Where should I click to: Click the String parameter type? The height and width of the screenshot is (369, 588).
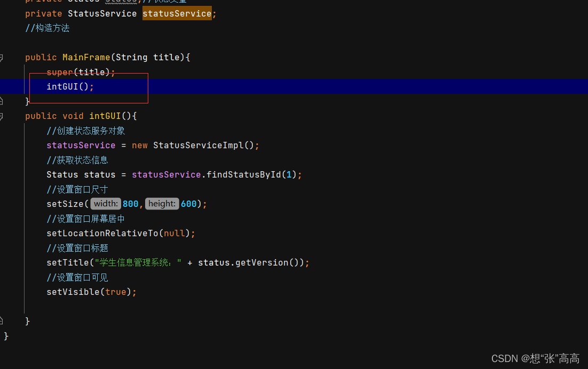pyautogui.click(x=132, y=57)
